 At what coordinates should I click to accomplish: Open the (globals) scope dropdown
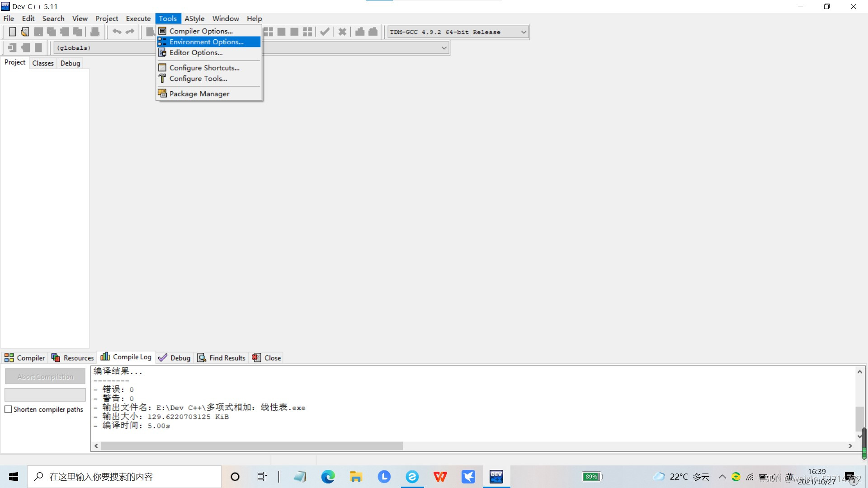[104, 48]
